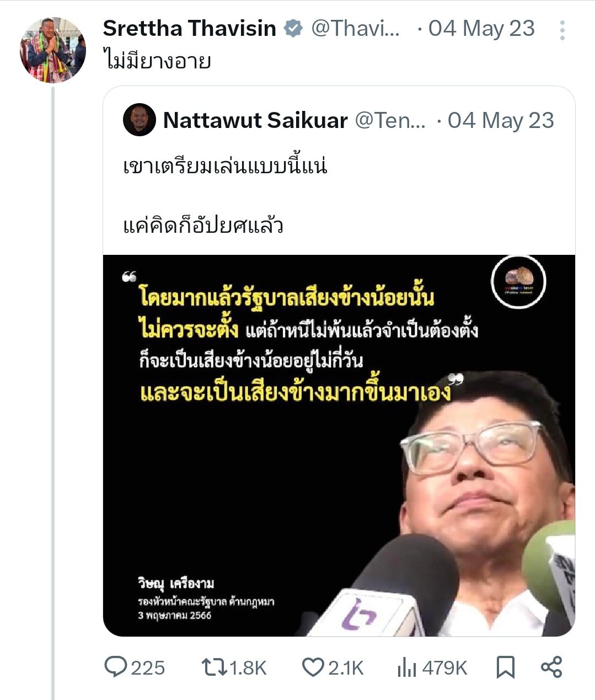This screenshot has width=595, height=700.
Task: View analytics via the 479K bar-chart icon
Action: 407,668
